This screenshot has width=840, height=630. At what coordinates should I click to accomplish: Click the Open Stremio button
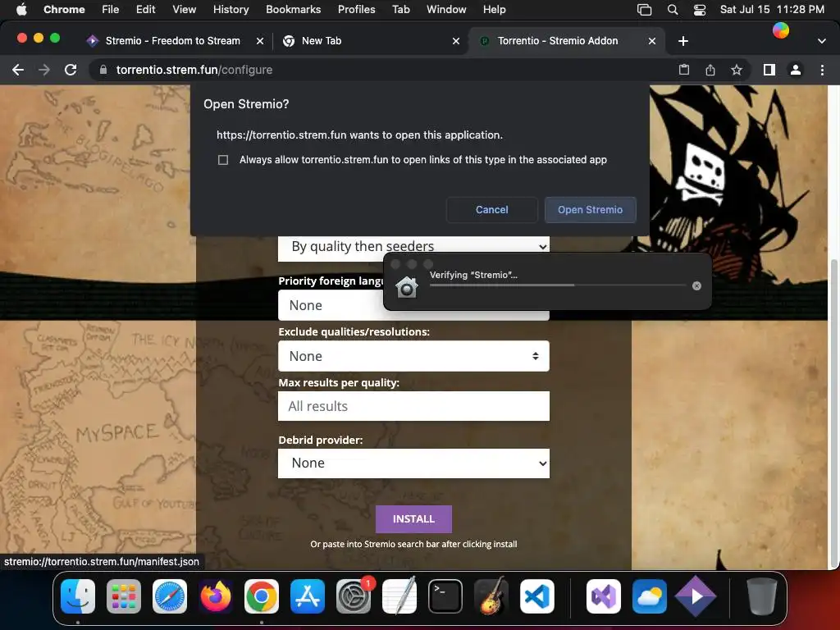tap(591, 209)
